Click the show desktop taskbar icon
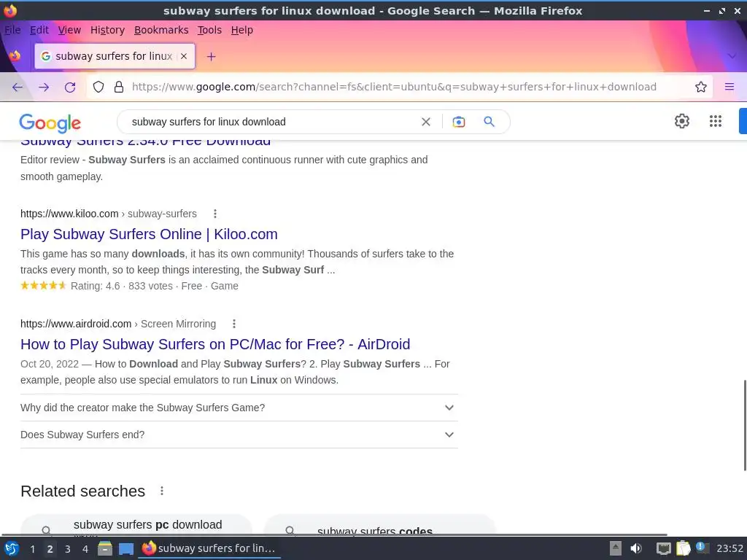Screen dimensions: 747x560 (126, 549)
